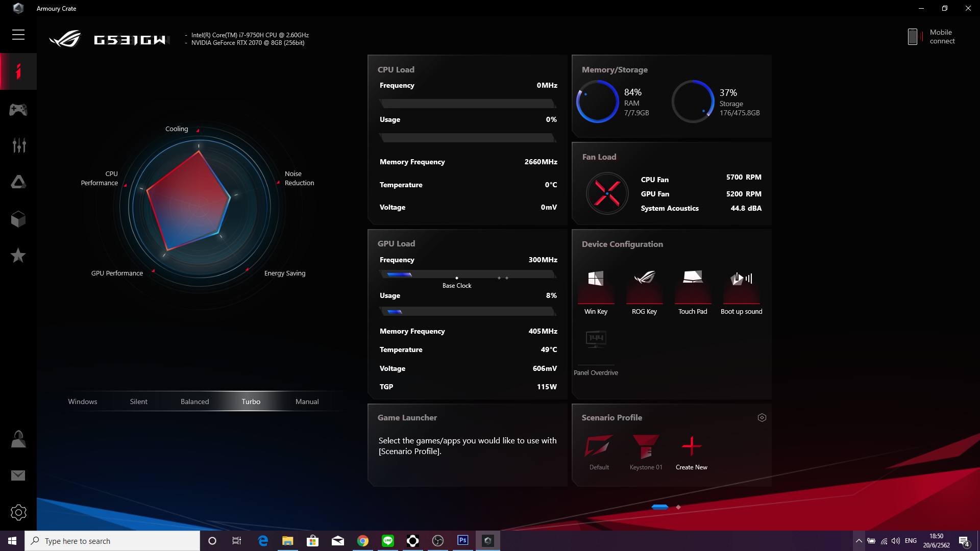This screenshot has width=980, height=551.
Task: Click the ENG language indicator
Action: pyautogui.click(x=911, y=541)
